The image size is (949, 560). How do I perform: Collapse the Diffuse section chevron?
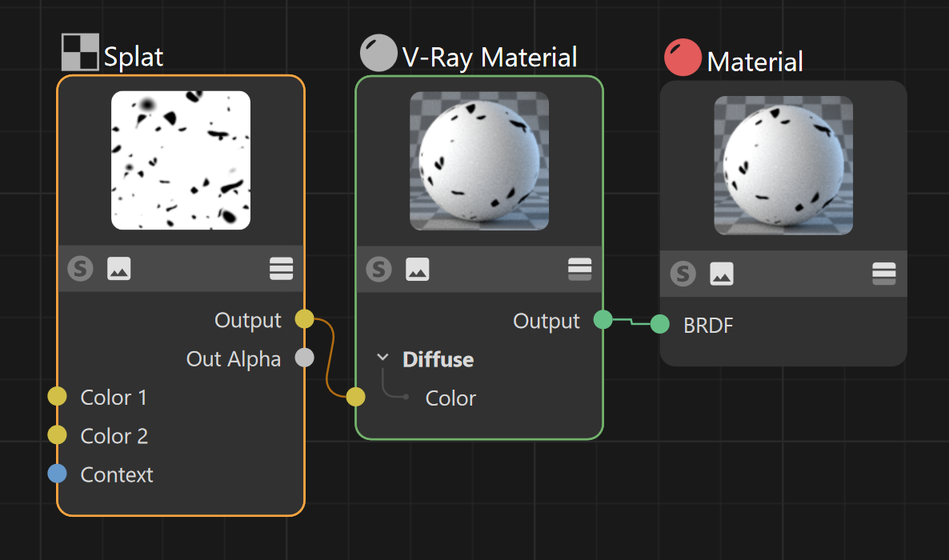point(382,357)
